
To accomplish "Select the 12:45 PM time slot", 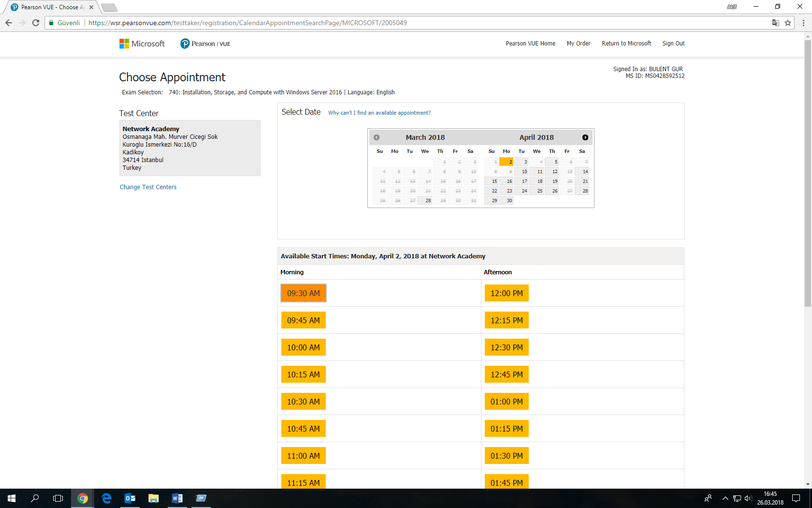I will (507, 374).
